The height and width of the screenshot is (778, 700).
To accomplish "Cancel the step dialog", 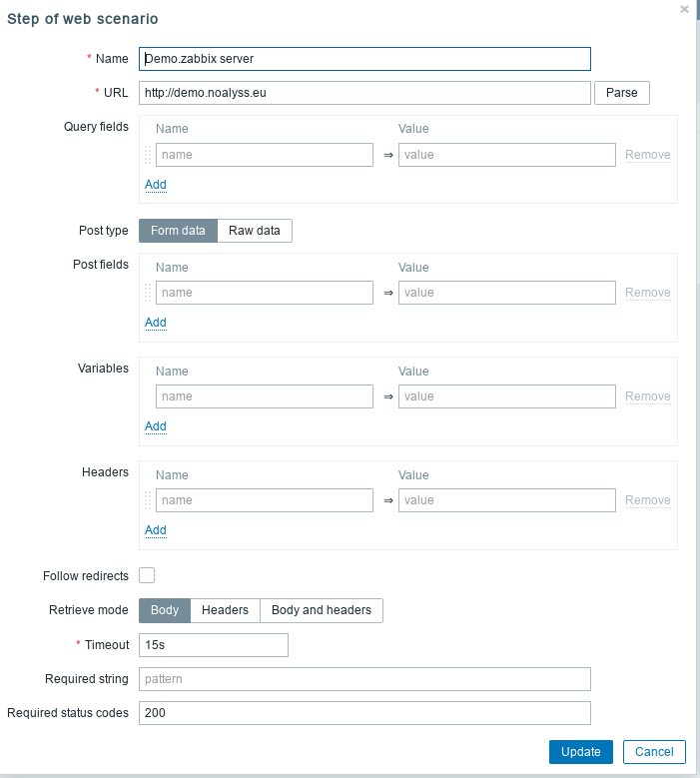I will (x=654, y=752).
